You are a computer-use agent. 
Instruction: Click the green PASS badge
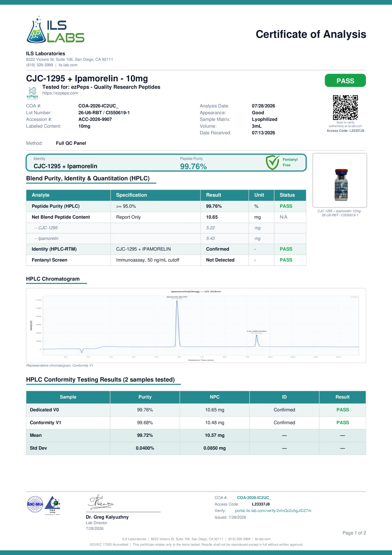[x=345, y=80]
